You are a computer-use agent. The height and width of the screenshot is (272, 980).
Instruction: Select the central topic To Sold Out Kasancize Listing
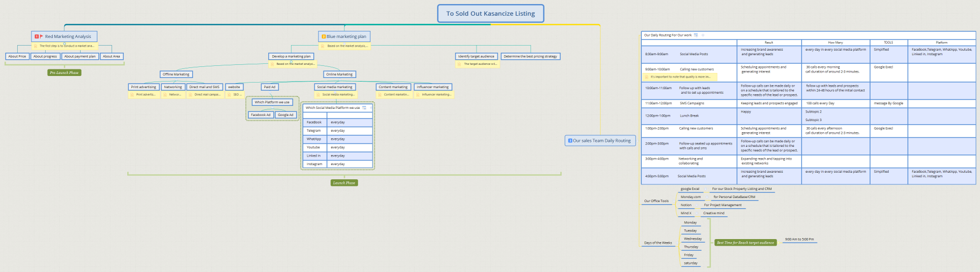tap(490, 14)
